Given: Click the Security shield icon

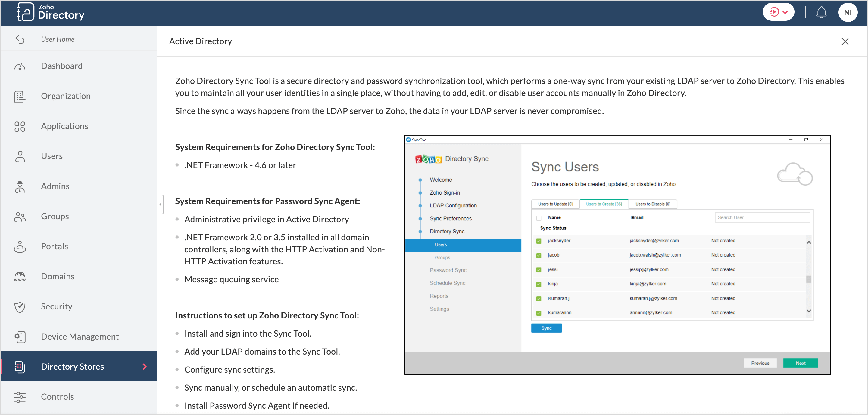Looking at the screenshot, I should point(20,307).
